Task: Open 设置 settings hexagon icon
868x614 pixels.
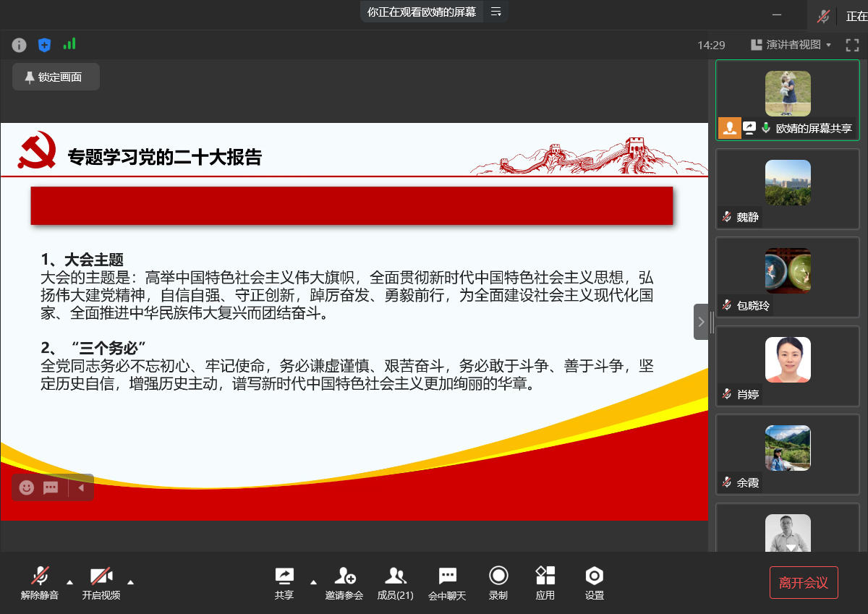Action: tap(594, 582)
